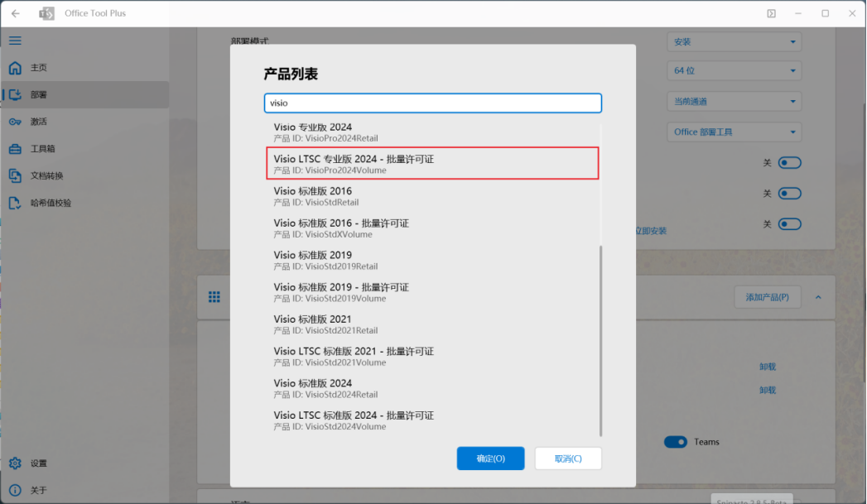
Task: Confirm with the 确定(O) button
Action: pyautogui.click(x=490, y=458)
